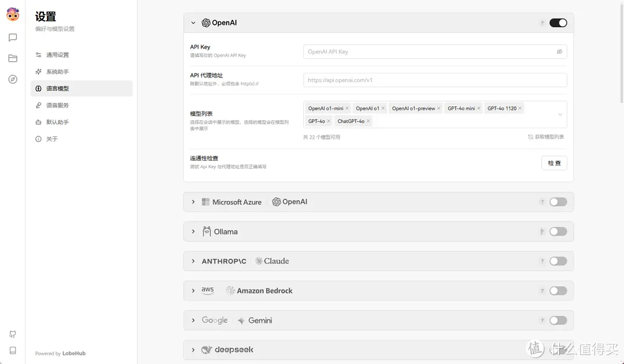The width and height of the screenshot is (624, 364).
Task: Click the ? help icon beside the OpenAI toggle
Action: [x=541, y=23]
